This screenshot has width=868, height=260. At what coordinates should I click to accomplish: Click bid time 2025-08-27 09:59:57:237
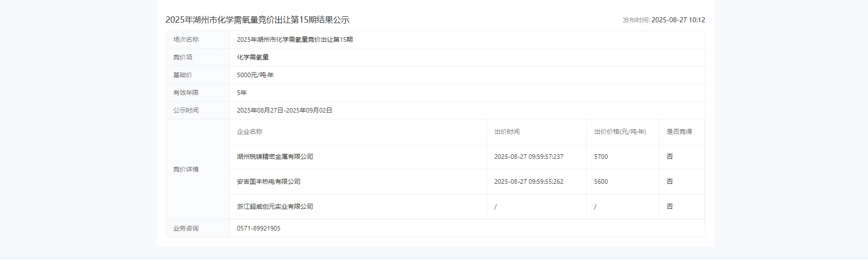[x=528, y=157]
